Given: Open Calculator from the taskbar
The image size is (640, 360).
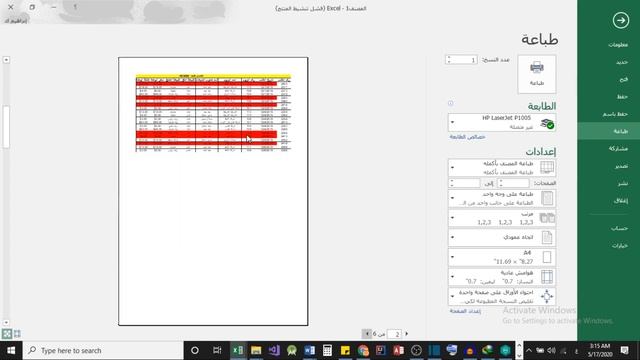Looking at the screenshot, I should tap(327, 350).
